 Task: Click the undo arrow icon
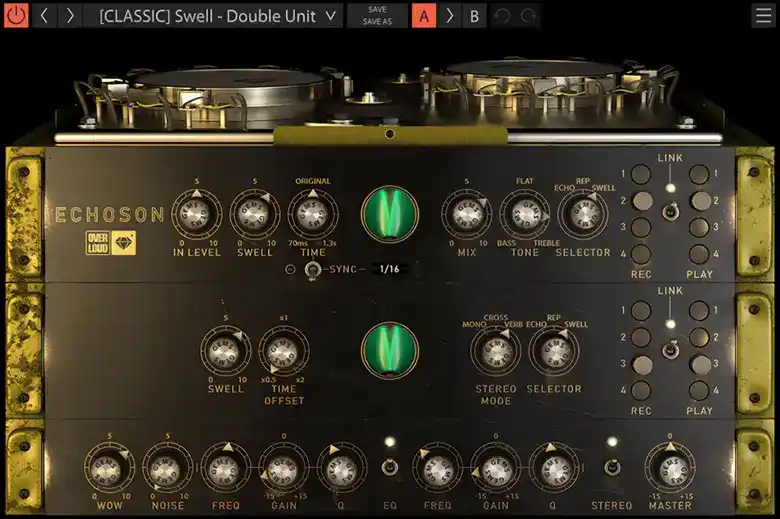502,15
